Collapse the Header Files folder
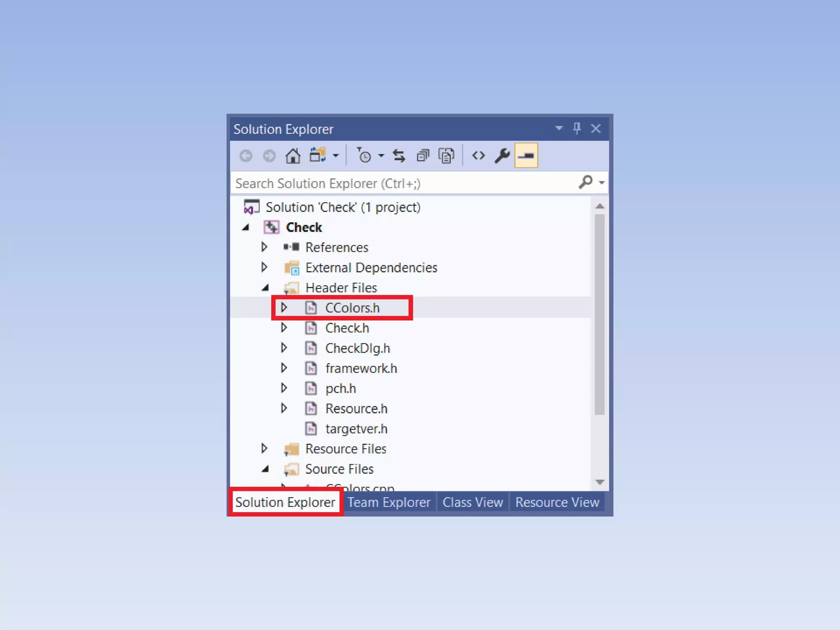 [265, 288]
